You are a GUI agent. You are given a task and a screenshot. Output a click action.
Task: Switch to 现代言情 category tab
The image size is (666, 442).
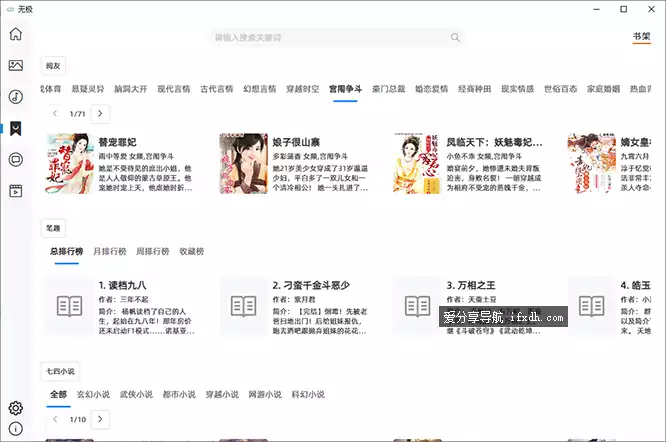click(x=174, y=89)
